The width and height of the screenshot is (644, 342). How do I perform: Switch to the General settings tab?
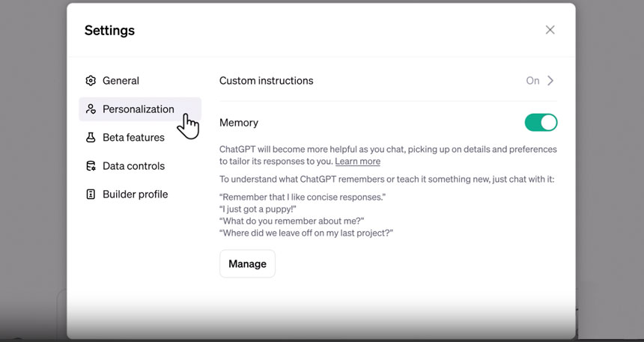click(x=121, y=81)
